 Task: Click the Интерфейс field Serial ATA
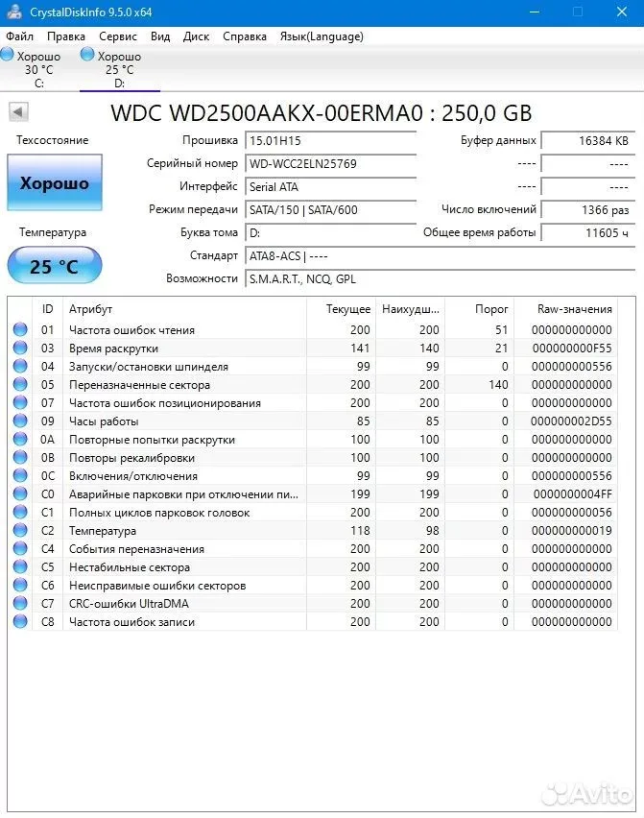330,186
